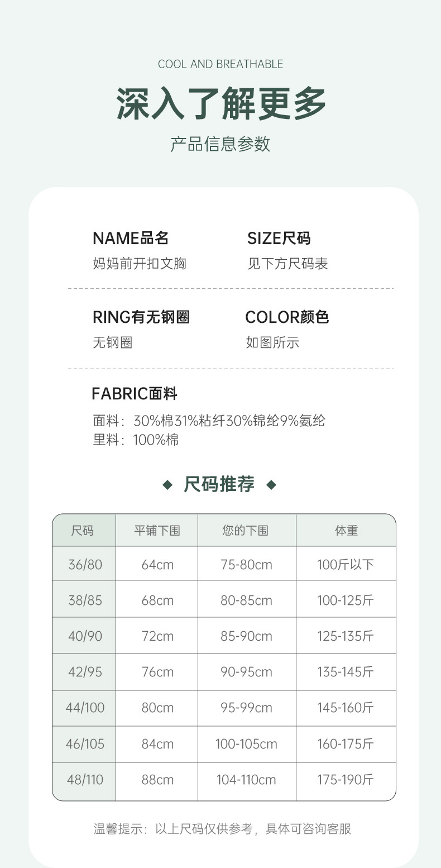Click the 温馨提示 note about 咨询客服

coord(222,829)
